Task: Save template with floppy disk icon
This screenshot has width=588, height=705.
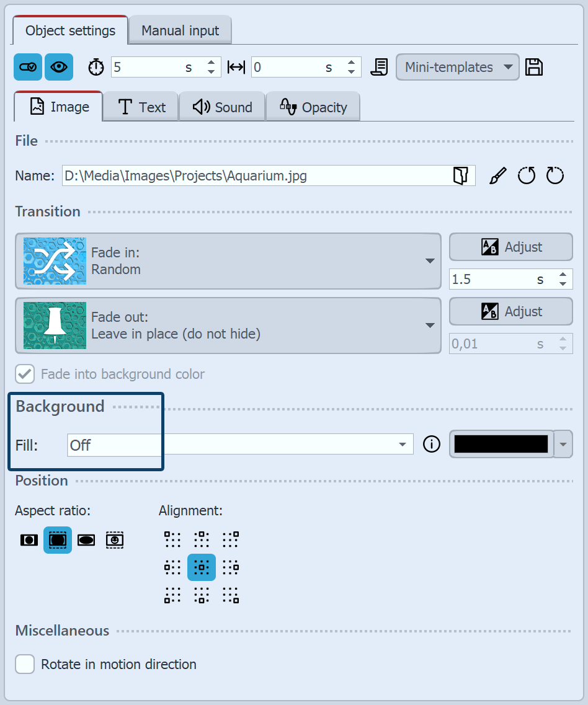Action: tap(534, 68)
